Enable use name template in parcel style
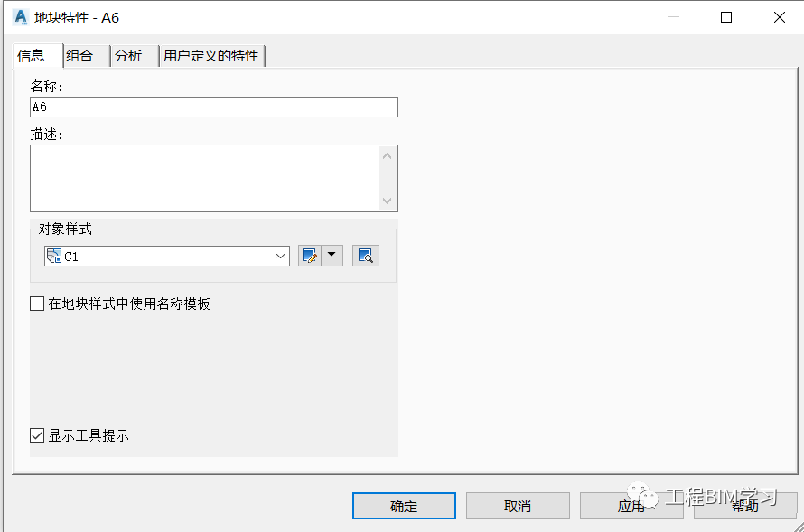Viewport: 804px width, 532px height. click(37, 303)
